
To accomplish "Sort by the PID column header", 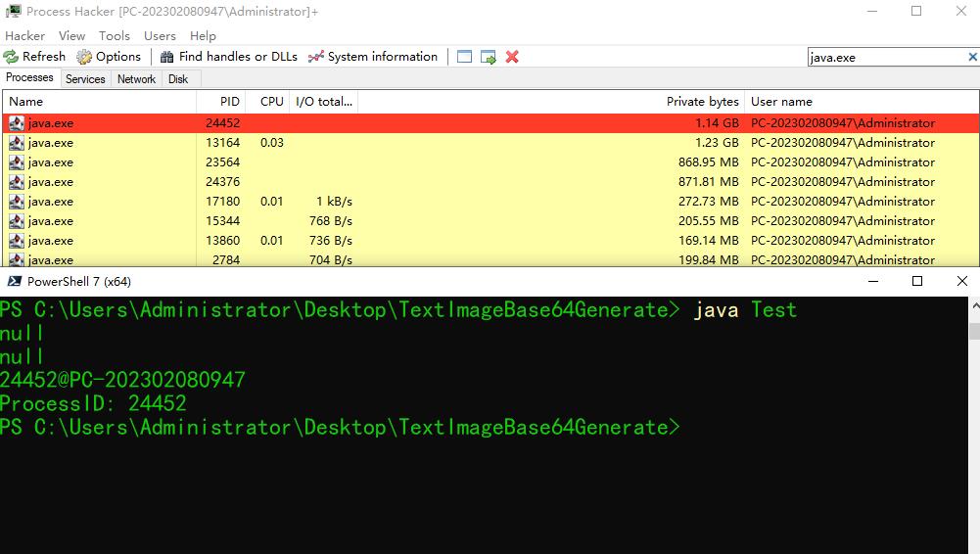I will point(220,101).
